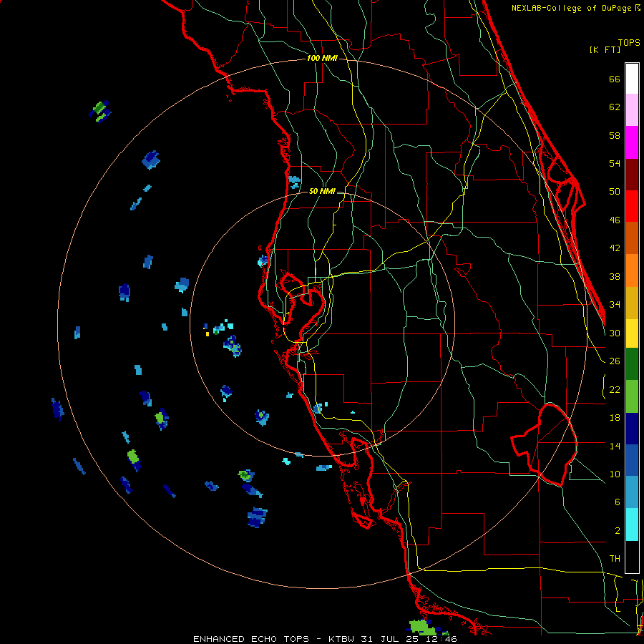Image resolution: width=644 pixels, height=644 pixels.
Task: Click the 18 scale value
Action: [615, 418]
